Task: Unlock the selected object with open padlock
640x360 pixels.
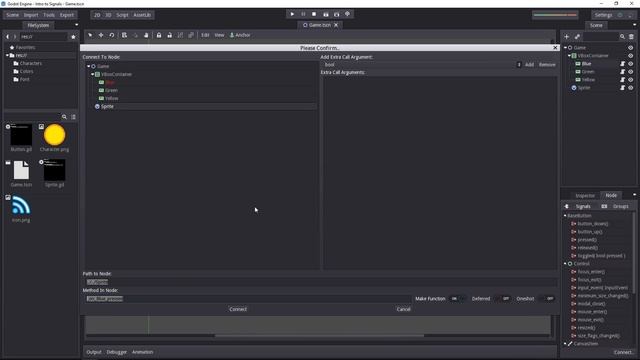Action: [169, 35]
